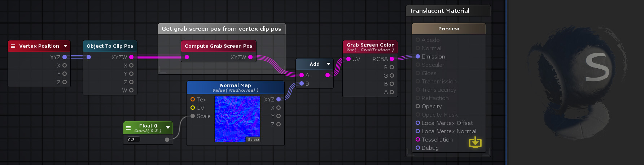644x165 pixels.
Task: Click Grab Screen Color R output port
Action: click(392, 67)
